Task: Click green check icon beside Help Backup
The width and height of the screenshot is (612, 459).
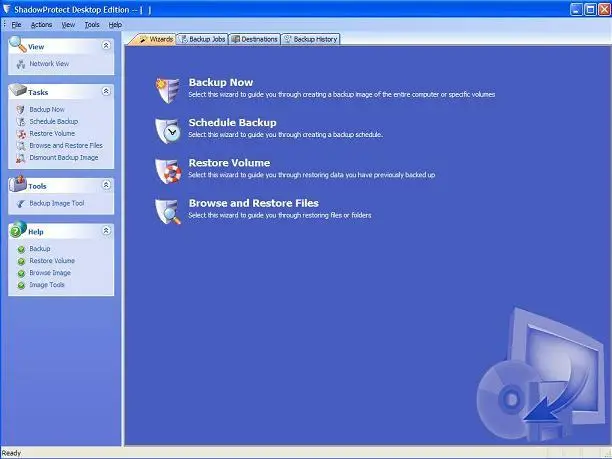Action: [21, 249]
